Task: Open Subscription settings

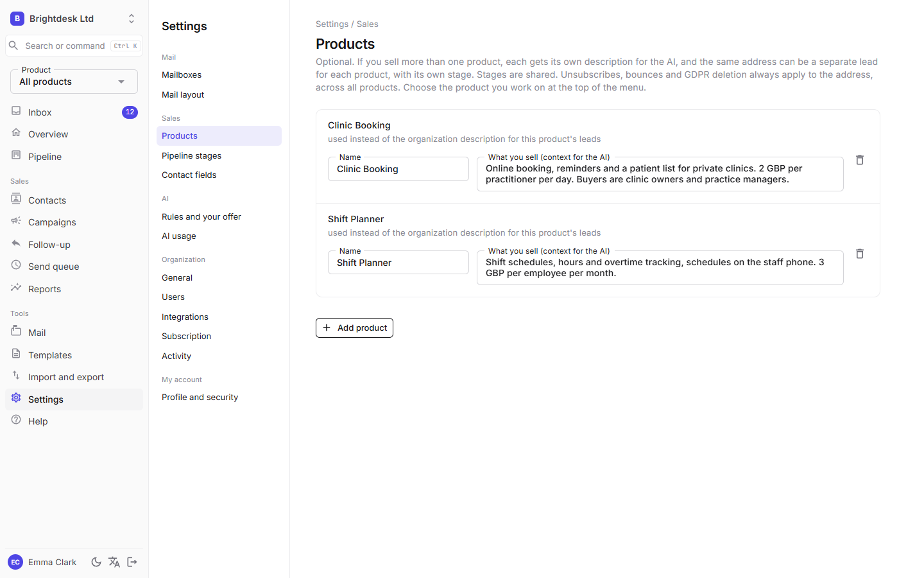Action: (x=219, y=336)
